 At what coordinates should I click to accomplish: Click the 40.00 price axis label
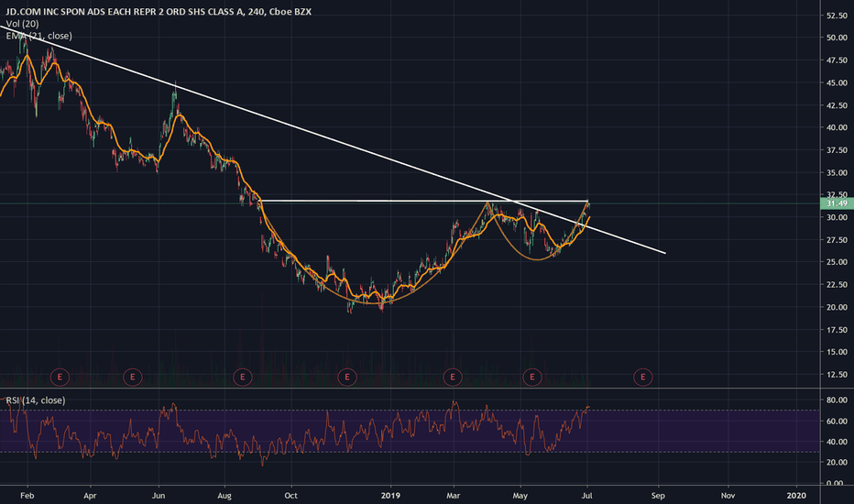pyautogui.click(x=837, y=127)
